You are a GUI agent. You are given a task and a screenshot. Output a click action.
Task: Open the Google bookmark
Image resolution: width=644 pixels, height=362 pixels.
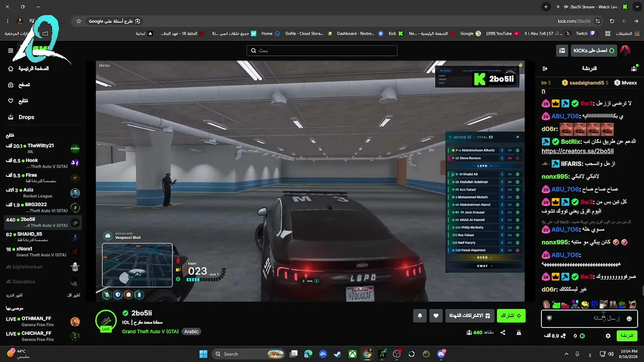coord(470,34)
